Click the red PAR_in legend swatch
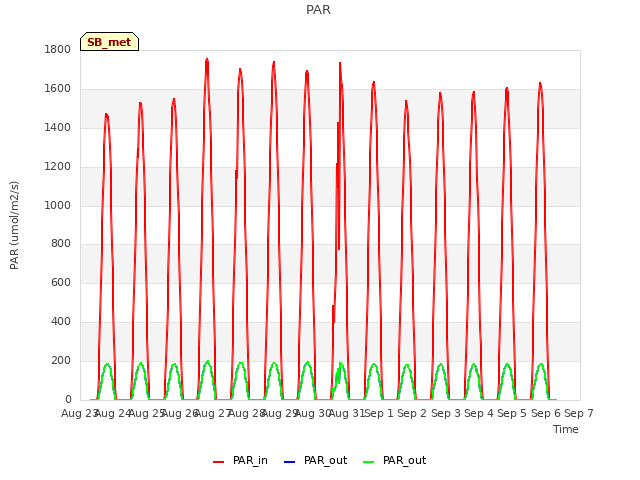 pos(219,462)
